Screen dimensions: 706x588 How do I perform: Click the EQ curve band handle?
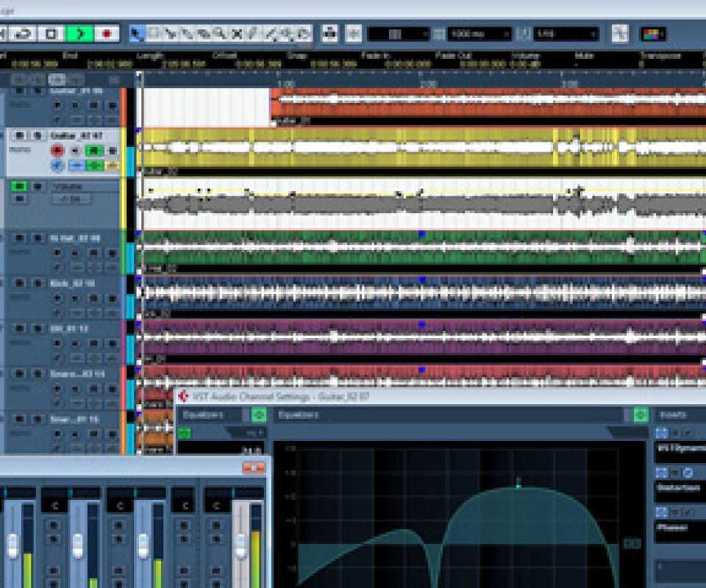point(518,484)
